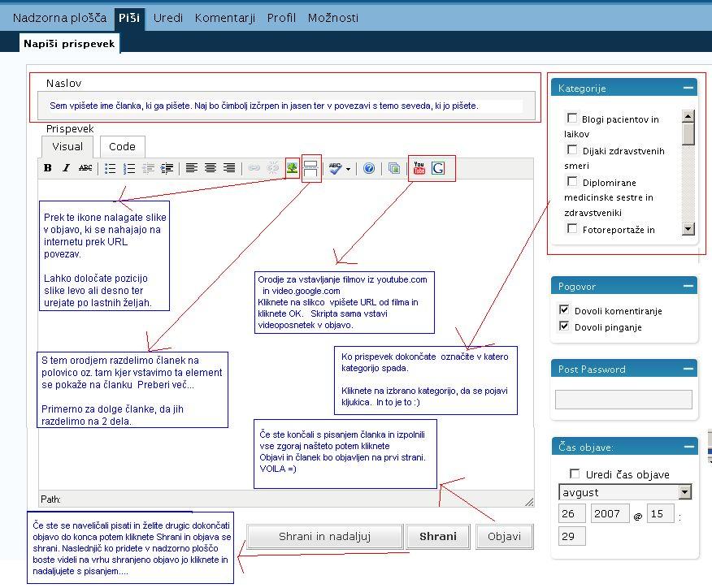Insert the split article (more) tag
The height and width of the screenshot is (588, 712).
point(310,168)
